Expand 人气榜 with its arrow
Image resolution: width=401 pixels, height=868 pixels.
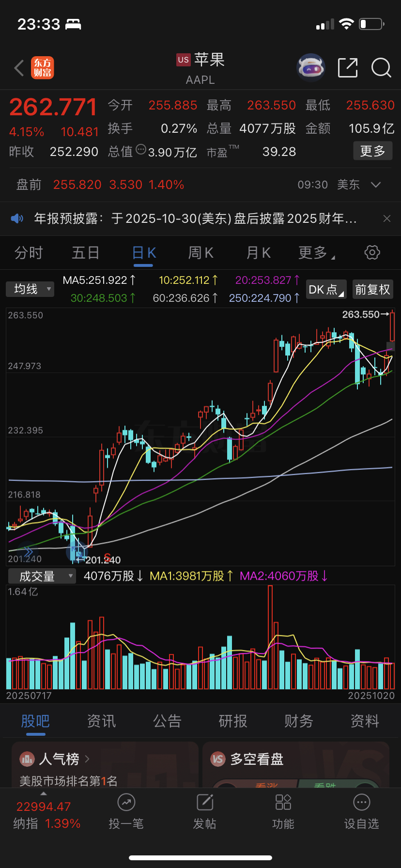(88, 759)
